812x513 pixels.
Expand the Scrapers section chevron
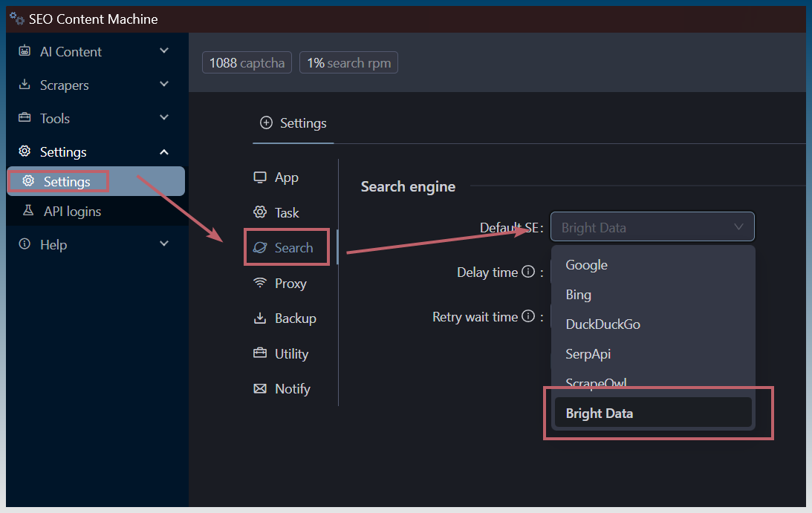tap(164, 84)
